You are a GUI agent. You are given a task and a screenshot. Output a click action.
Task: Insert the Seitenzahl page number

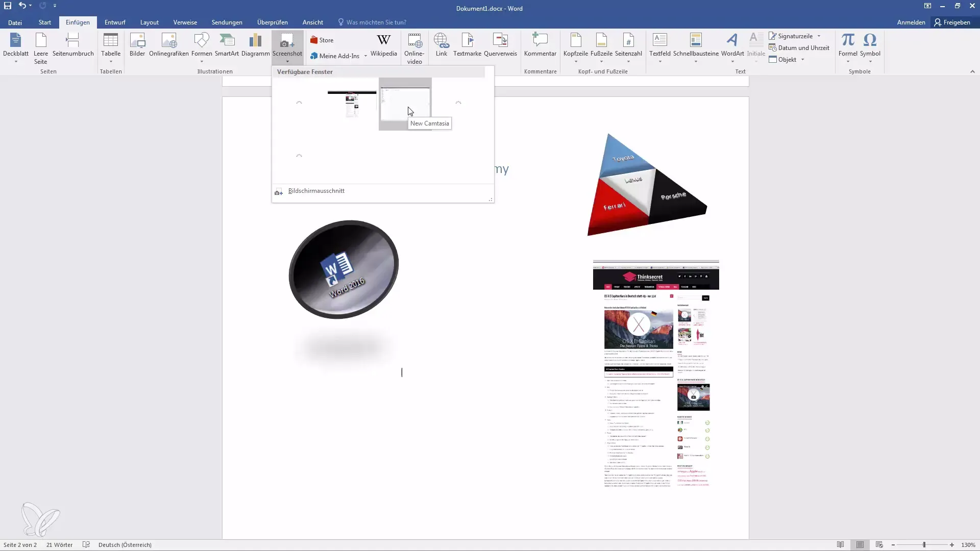(628, 48)
